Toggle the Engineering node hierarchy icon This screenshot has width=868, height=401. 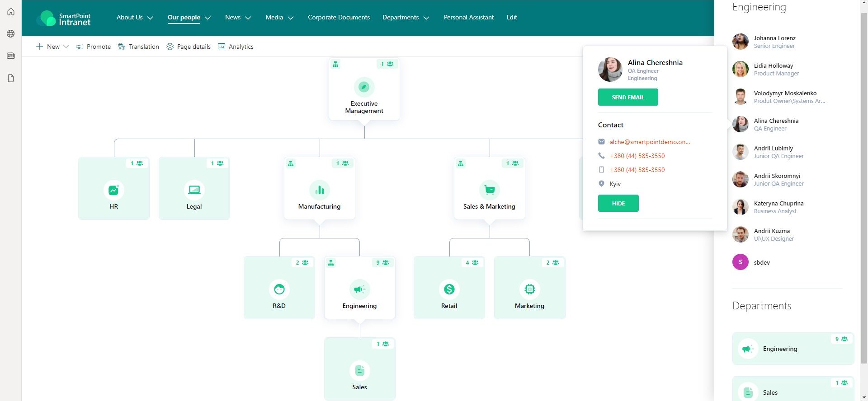pyautogui.click(x=331, y=263)
